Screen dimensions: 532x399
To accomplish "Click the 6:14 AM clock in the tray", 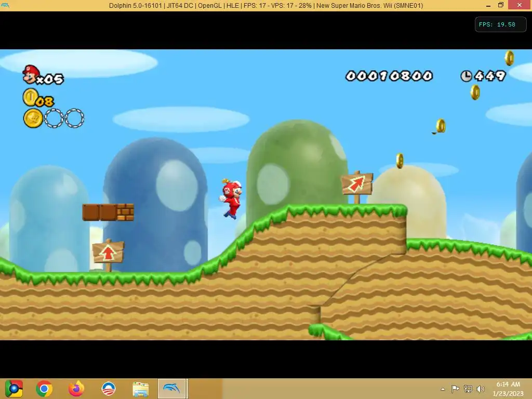I will pyautogui.click(x=508, y=384).
